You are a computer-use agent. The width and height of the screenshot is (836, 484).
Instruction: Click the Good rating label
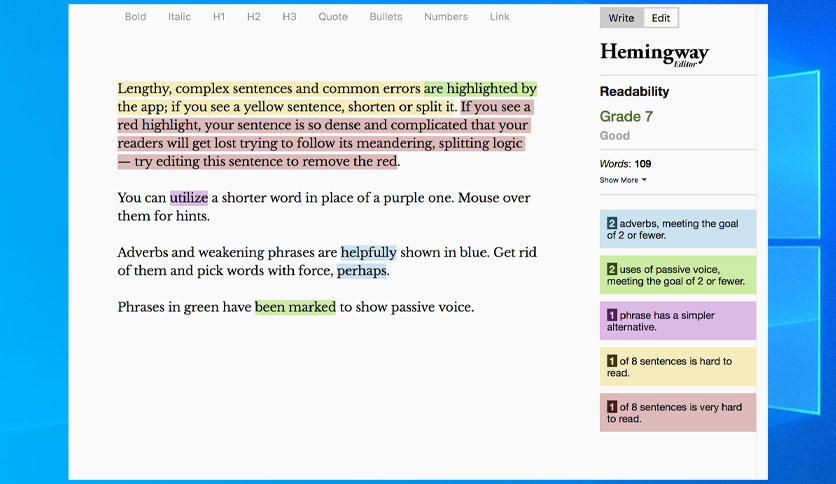tap(615, 135)
